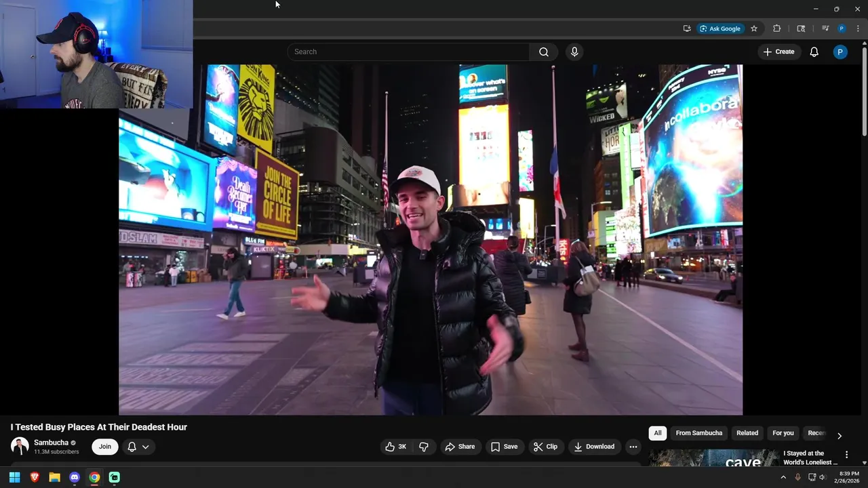Click the 11.3M subscribers text
Screen dimensions: 868x488
[x=56, y=452]
